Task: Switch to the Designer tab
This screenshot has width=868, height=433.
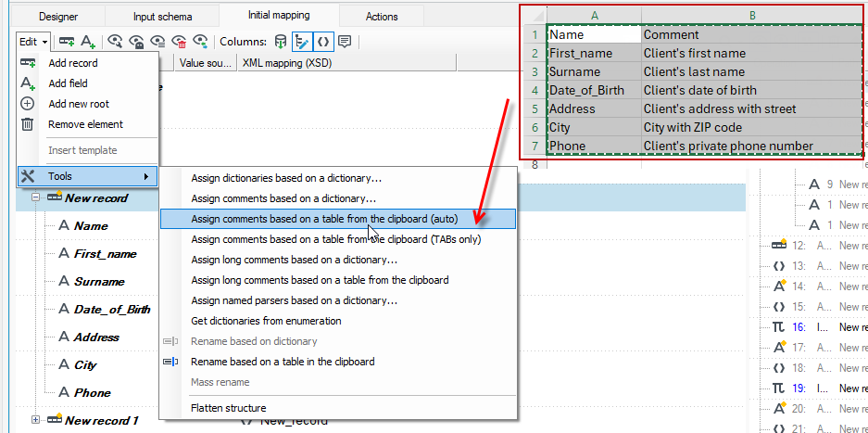Action: (58, 17)
